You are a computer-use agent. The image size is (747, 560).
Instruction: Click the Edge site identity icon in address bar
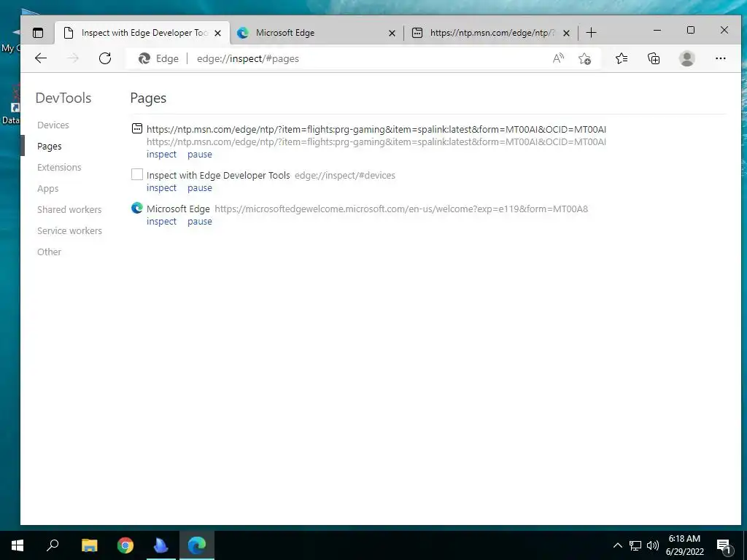(144, 58)
